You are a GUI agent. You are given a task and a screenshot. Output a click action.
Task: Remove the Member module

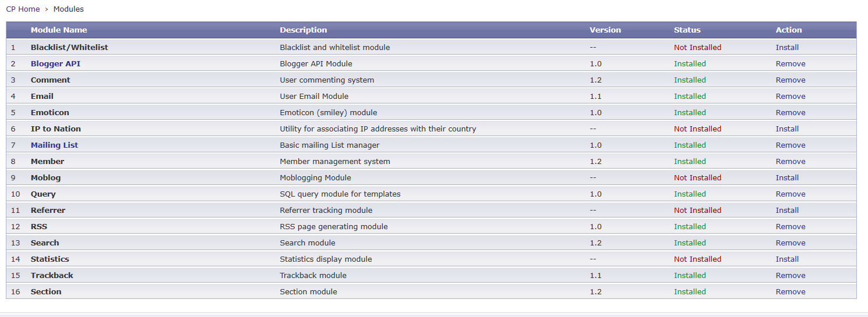(x=791, y=161)
